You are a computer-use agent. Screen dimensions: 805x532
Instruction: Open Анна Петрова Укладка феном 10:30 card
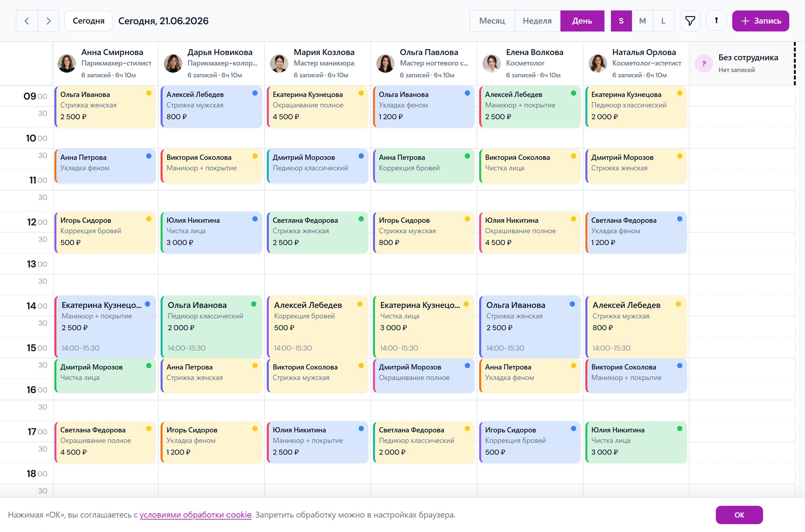(x=105, y=166)
